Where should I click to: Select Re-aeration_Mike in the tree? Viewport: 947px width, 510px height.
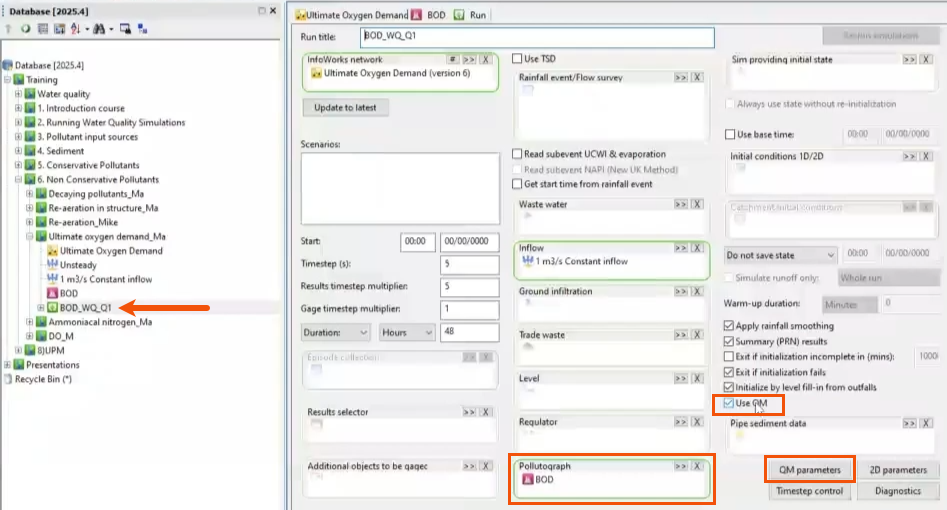(x=83, y=222)
